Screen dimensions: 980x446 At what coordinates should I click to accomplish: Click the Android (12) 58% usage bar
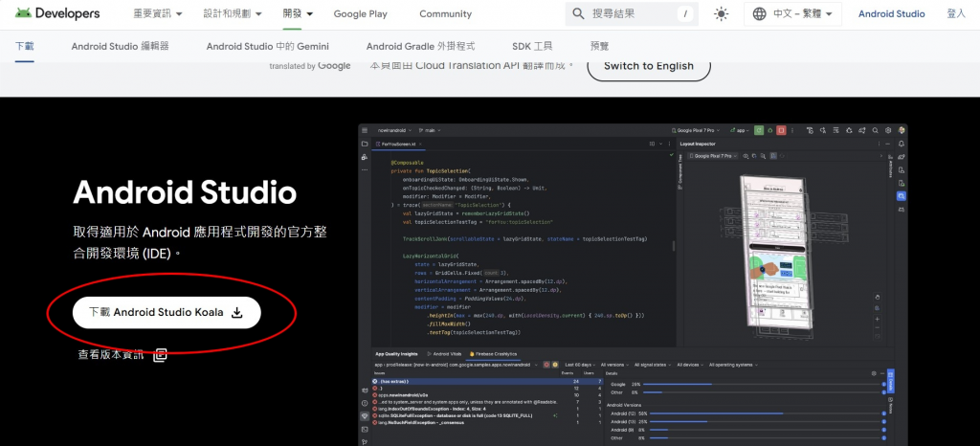pyautogui.click(x=765, y=413)
